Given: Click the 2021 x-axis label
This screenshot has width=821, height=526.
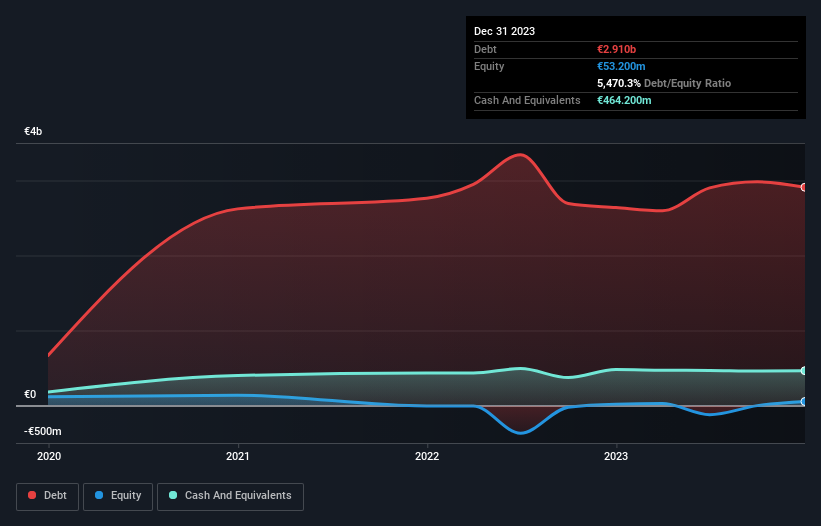Looking at the screenshot, I should tap(238, 456).
